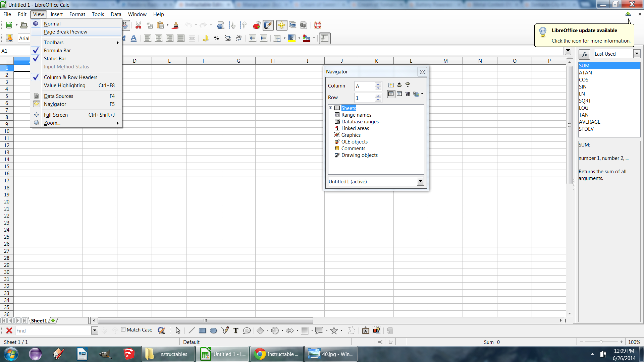Toggle Value Highlighting in View menu
Screen dimensions: 644x362
coord(76,85)
